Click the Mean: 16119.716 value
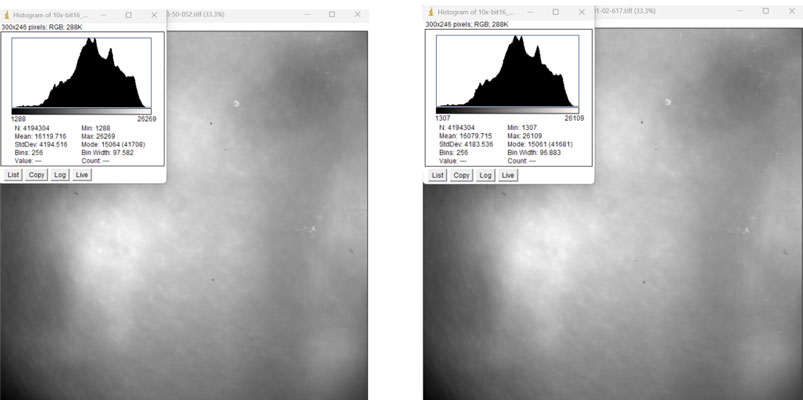Image resolution: width=803 pixels, height=400 pixels. coord(41,136)
